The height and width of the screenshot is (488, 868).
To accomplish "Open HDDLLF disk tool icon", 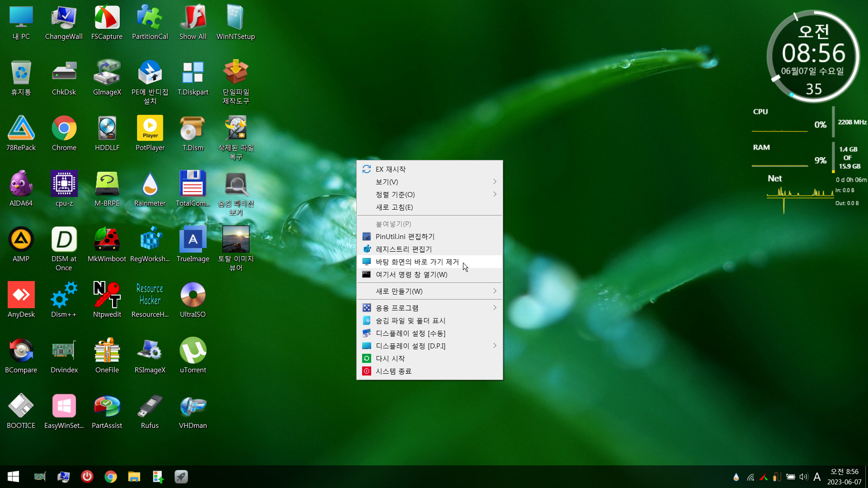I will click(x=107, y=133).
